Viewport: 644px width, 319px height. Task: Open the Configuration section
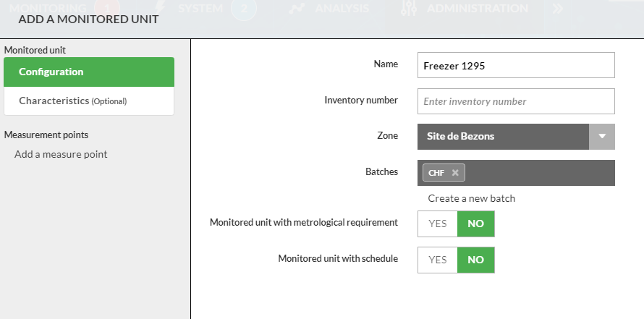(x=89, y=72)
